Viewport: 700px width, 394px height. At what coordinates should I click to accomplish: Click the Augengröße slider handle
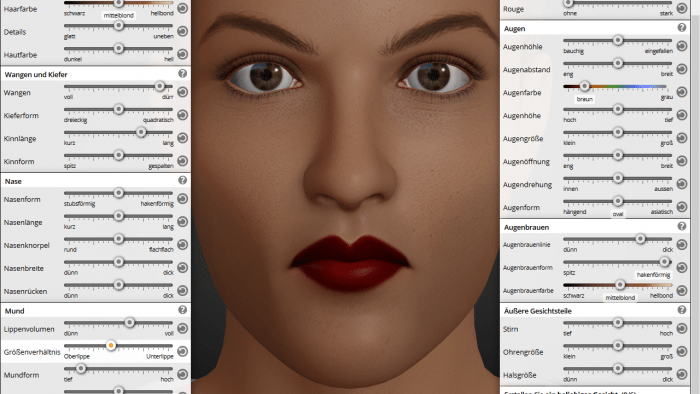(618, 132)
